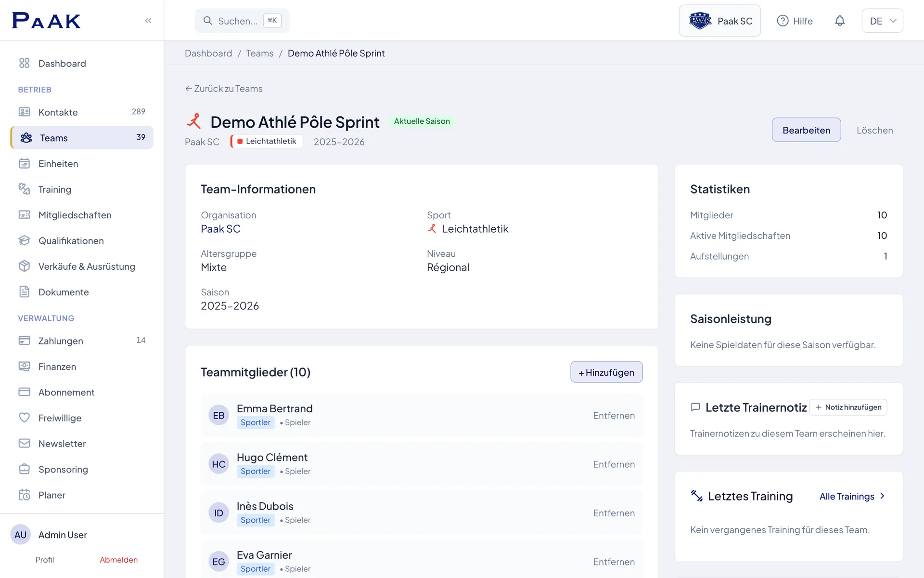Viewport: 924px width, 578px height.
Task: Open Verkäufe & Ausrüstung box icon entry
Action: [82, 266]
